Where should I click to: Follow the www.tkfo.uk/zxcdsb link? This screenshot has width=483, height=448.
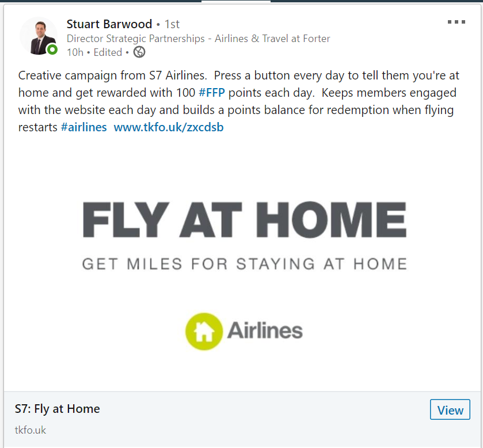(169, 127)
